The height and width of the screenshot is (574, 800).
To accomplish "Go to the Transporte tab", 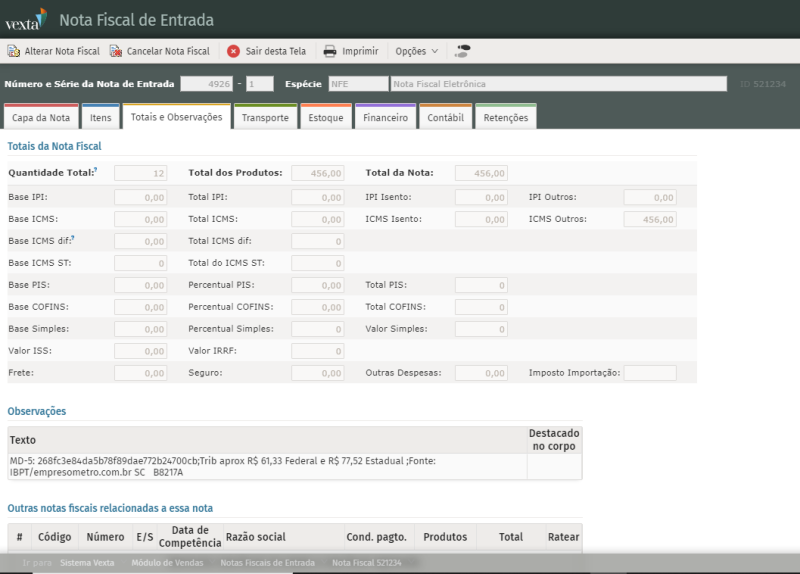I will pos(265,118).
